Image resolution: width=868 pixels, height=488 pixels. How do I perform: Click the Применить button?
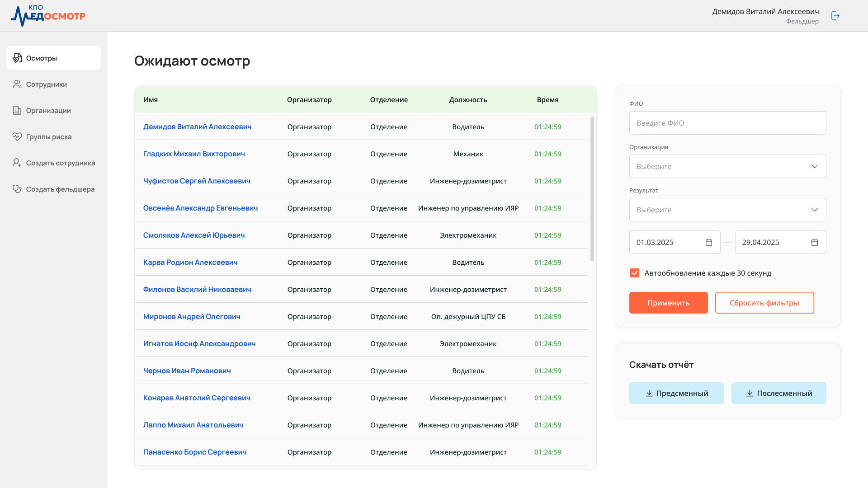(x=668, y=303)
